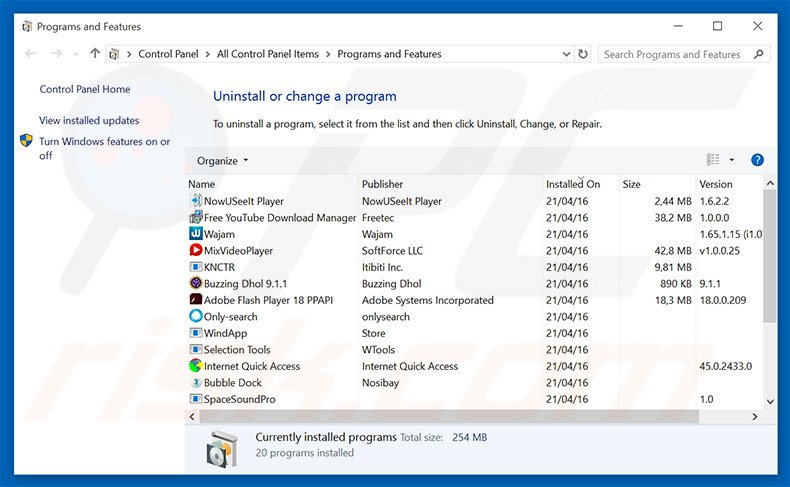
Task: Expand chevron after Control Panel breadcrumb
Action: pyautogui.click(x=208, y=54)
